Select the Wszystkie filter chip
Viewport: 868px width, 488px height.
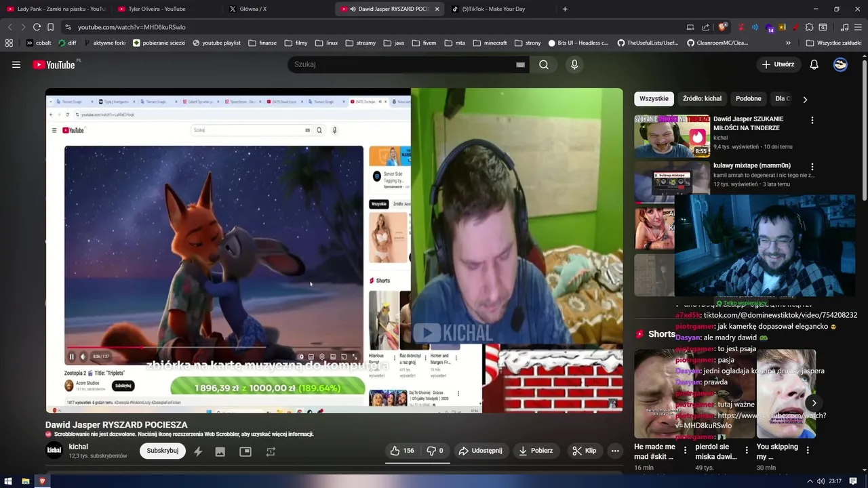coord(654,99)
